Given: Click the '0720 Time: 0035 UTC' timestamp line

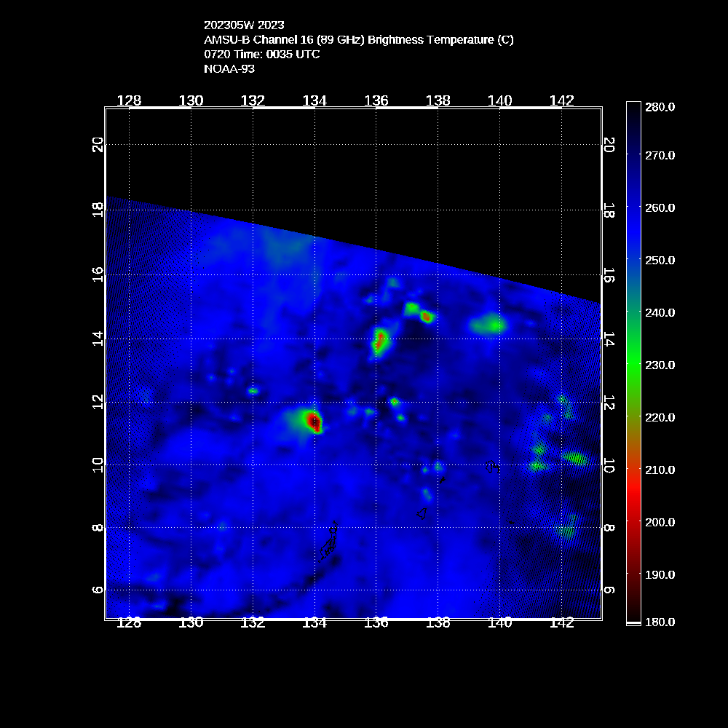Looking at the screenshot, I should pyautogui.click(x=262, y=55).
